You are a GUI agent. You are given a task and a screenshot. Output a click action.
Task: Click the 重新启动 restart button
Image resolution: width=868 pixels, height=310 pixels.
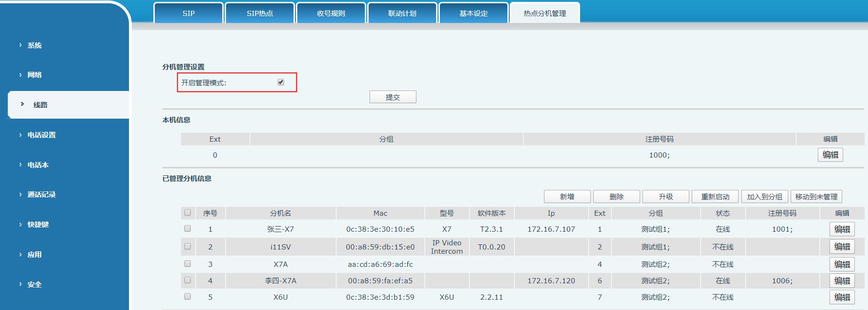point(715,197)
